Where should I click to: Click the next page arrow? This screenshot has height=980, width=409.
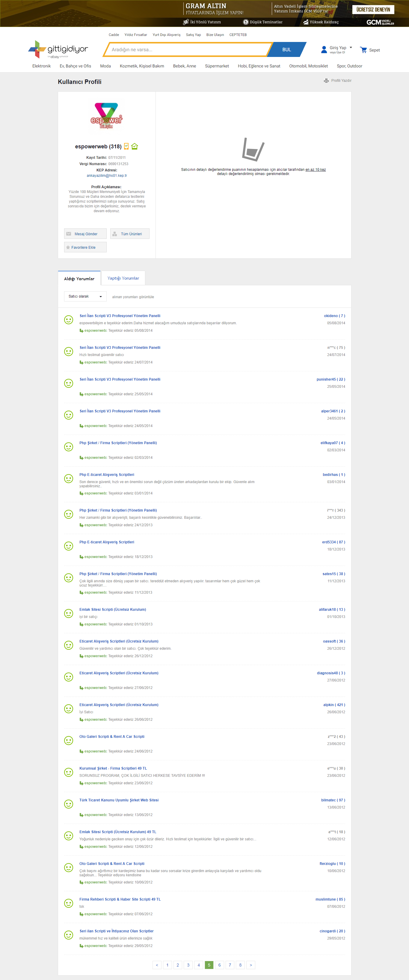point(251,964)
